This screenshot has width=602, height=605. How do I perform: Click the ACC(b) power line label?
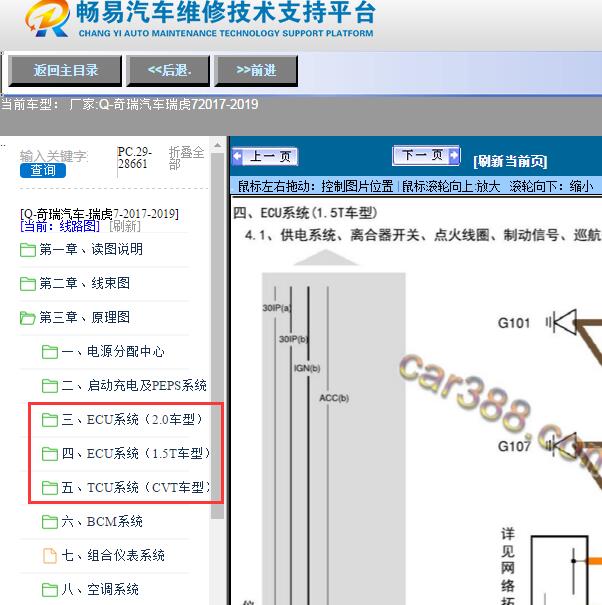pyautogui.click(x=334, y=398)
